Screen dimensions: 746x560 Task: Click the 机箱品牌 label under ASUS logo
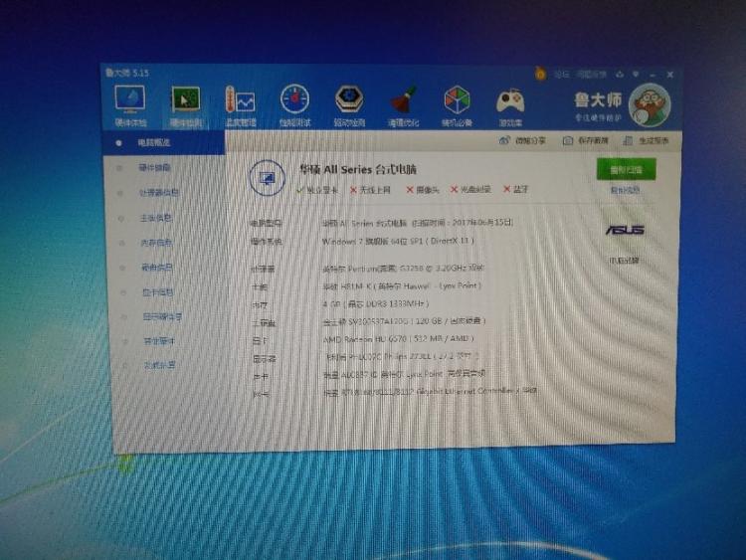(624, 261)
